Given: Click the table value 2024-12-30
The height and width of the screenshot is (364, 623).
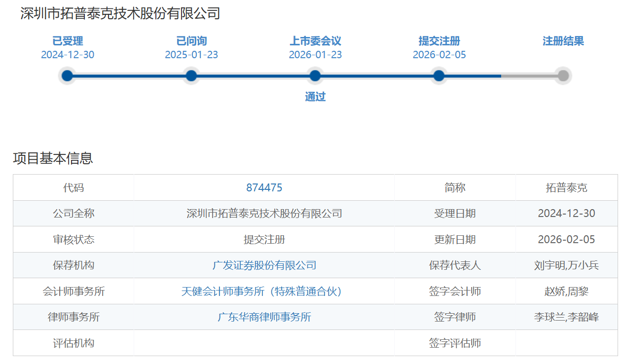Looking at the screenshot, I should 567,214.
